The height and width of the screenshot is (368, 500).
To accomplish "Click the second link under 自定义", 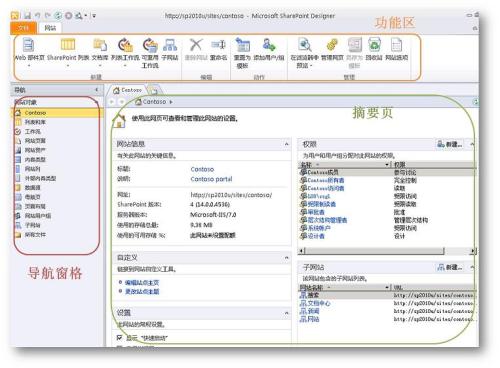I will pos(142,292).
